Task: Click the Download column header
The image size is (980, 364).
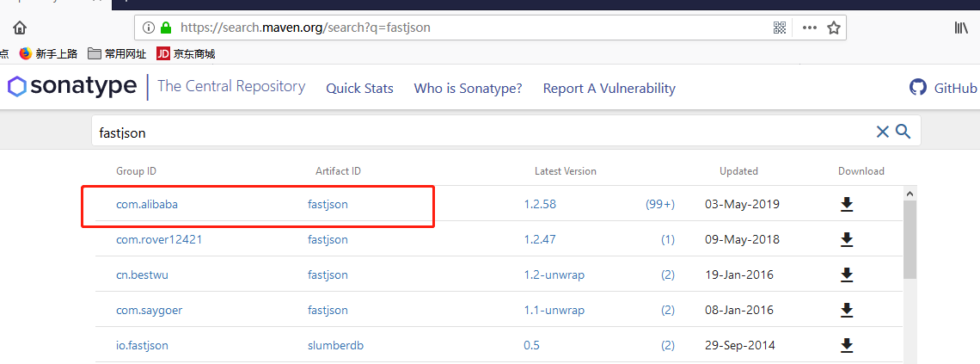Action: [861, 170]
